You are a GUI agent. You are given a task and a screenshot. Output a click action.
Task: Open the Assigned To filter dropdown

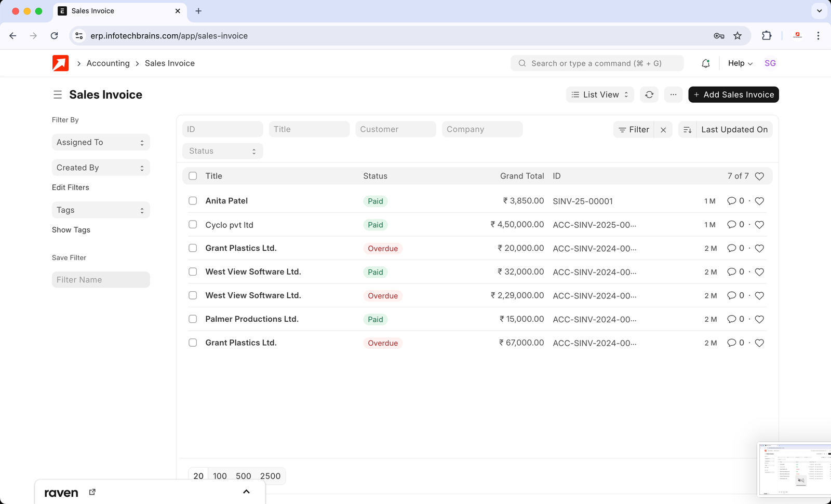coord(101,142)
